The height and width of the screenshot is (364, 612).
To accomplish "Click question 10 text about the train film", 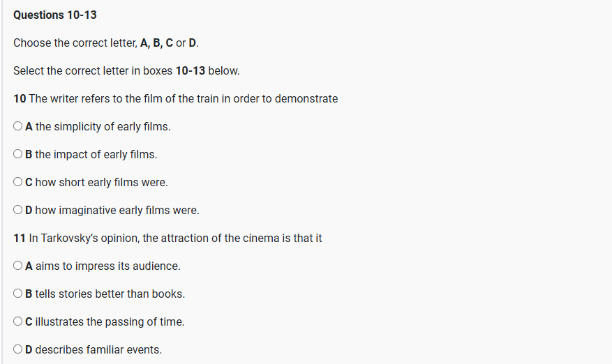I will [x=176, y=98].
